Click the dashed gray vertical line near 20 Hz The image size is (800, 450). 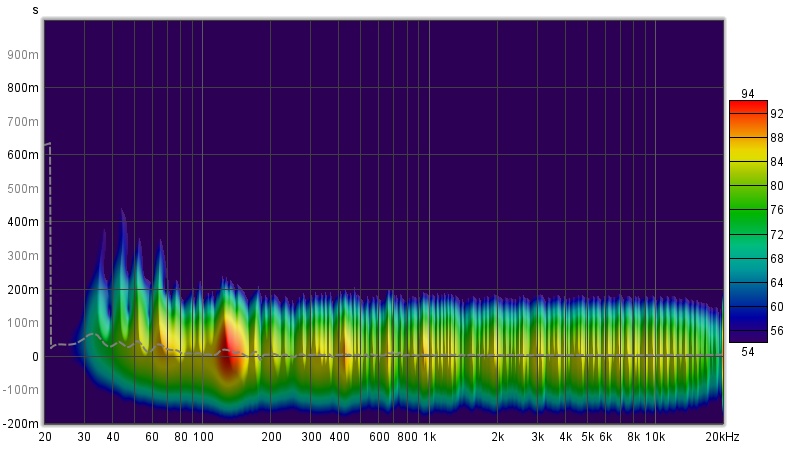click(48, 240)
